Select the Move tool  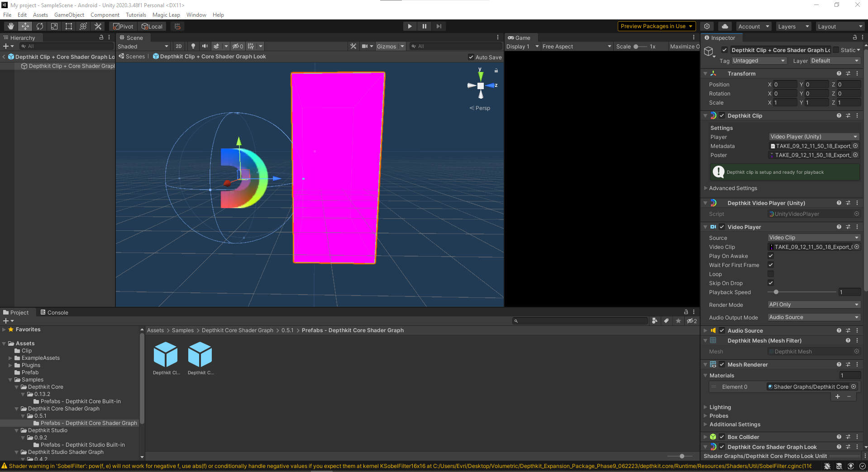coord(25,26)
